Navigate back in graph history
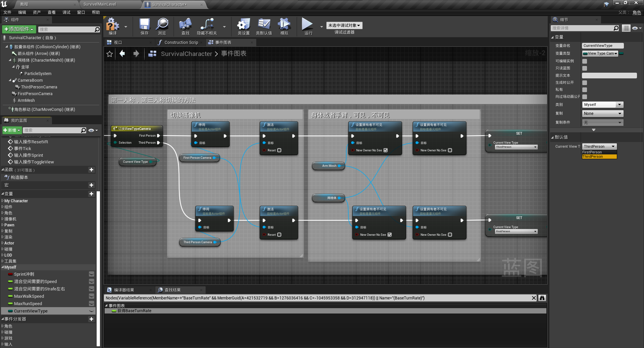This screenshot has width=644, height=348. 122,54
